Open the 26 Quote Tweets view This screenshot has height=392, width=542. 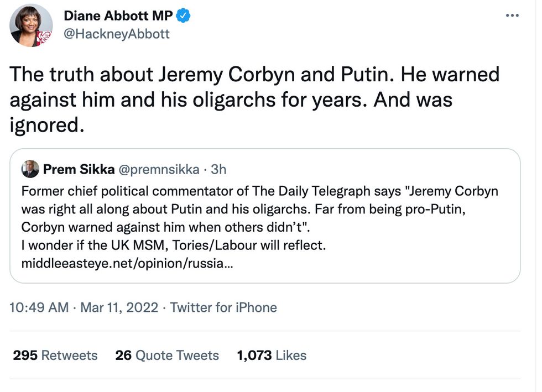tap(166, 356)
